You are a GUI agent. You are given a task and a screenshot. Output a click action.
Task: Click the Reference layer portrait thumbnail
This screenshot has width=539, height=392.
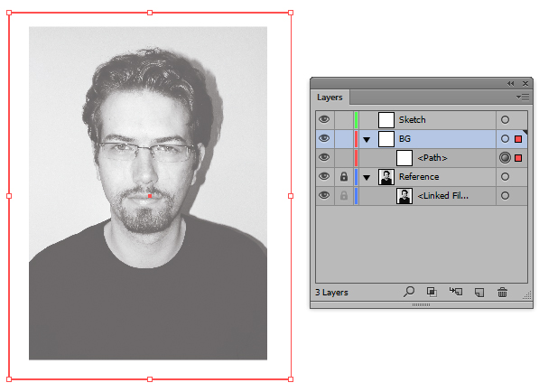[386, 177]
